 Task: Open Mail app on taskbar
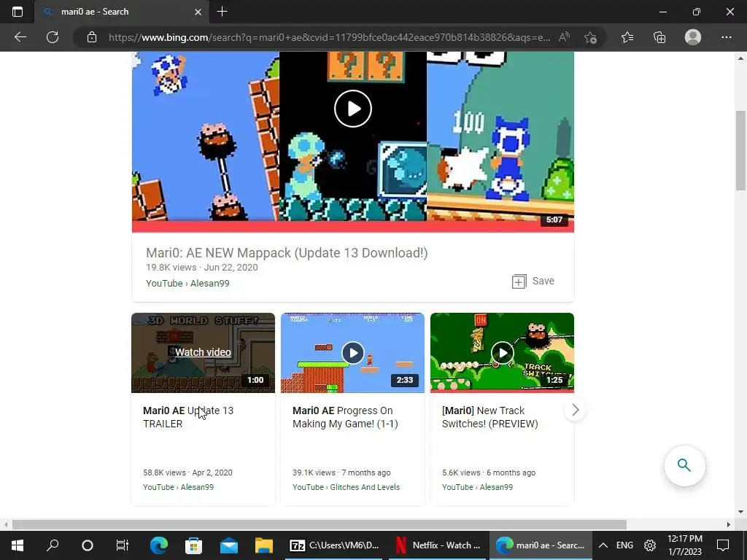pyautogui.click(x=228, y=545)
